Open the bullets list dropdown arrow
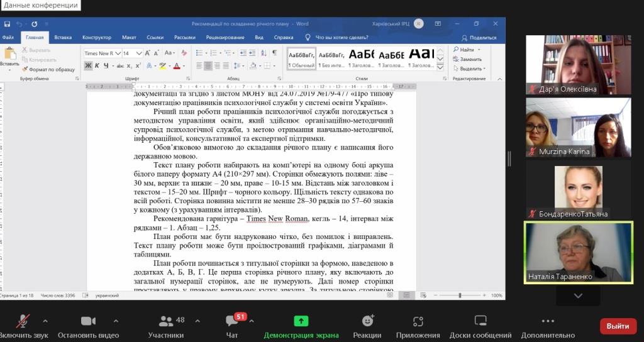Viewport: 644px width, 342px height. (x=206, y=53)
